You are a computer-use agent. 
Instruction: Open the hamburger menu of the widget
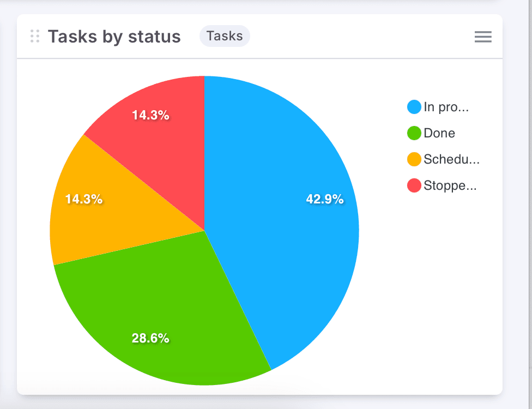(x=483, y=37)
